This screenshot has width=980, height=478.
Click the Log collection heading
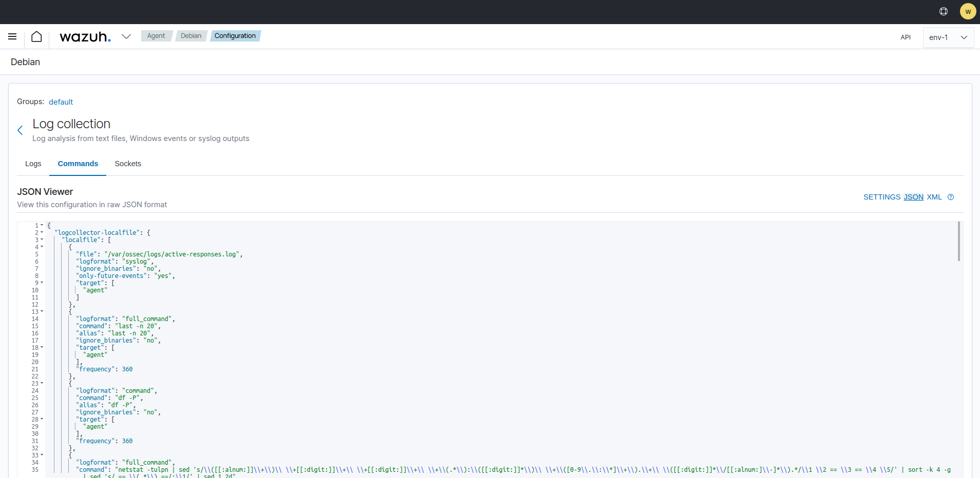coord(71,124)
